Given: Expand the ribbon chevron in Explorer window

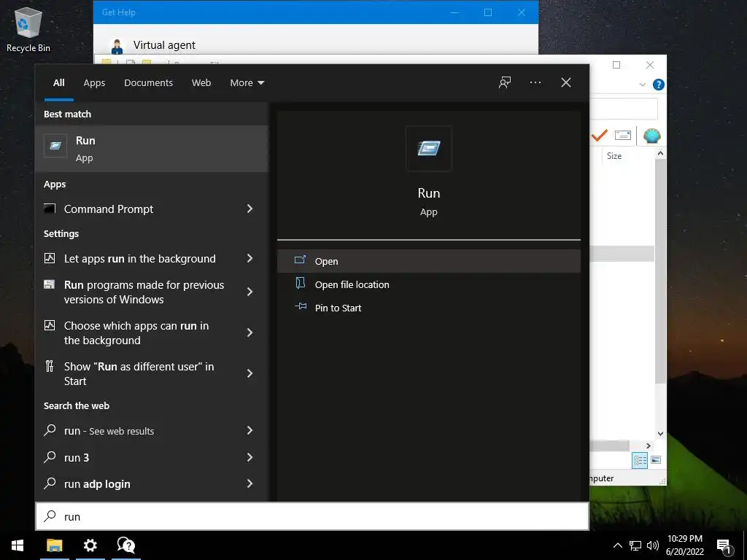Looking at the screenshot, I should (x=642, y=85).
